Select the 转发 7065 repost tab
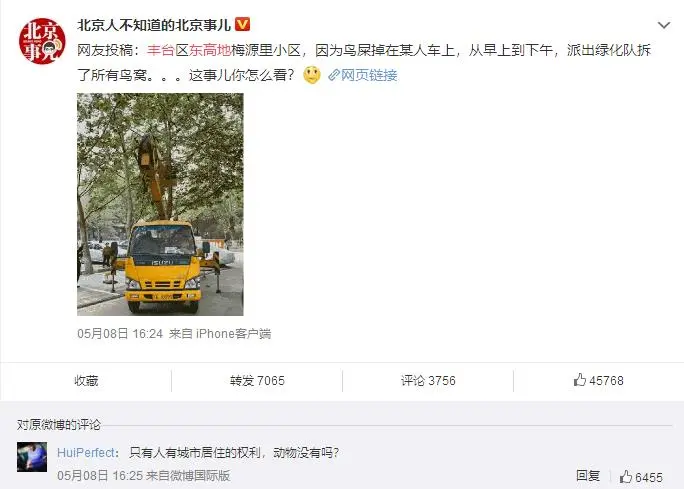Screen dimensions: 684x489 coord(257,381)
